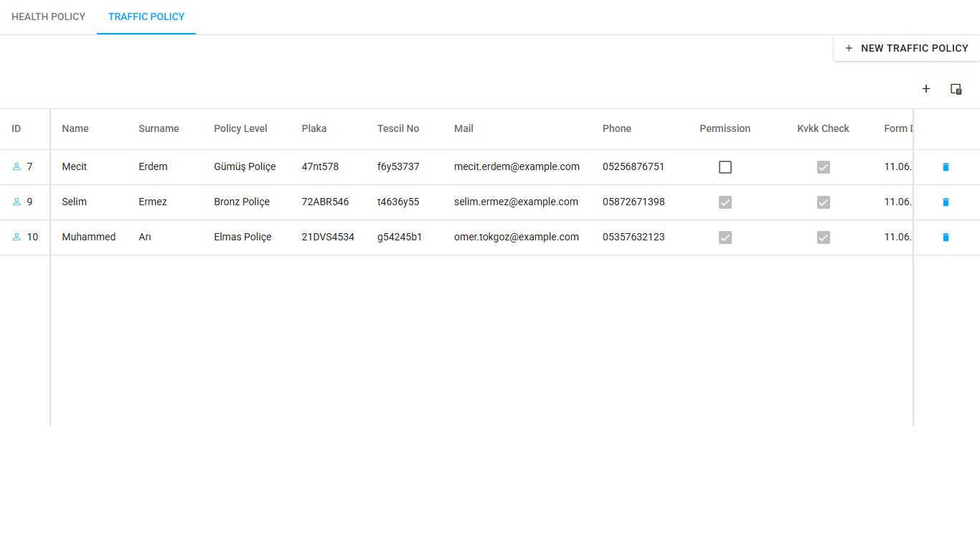
Task: Switch to the Health Policy tab
Action: [x=48, y=17]
